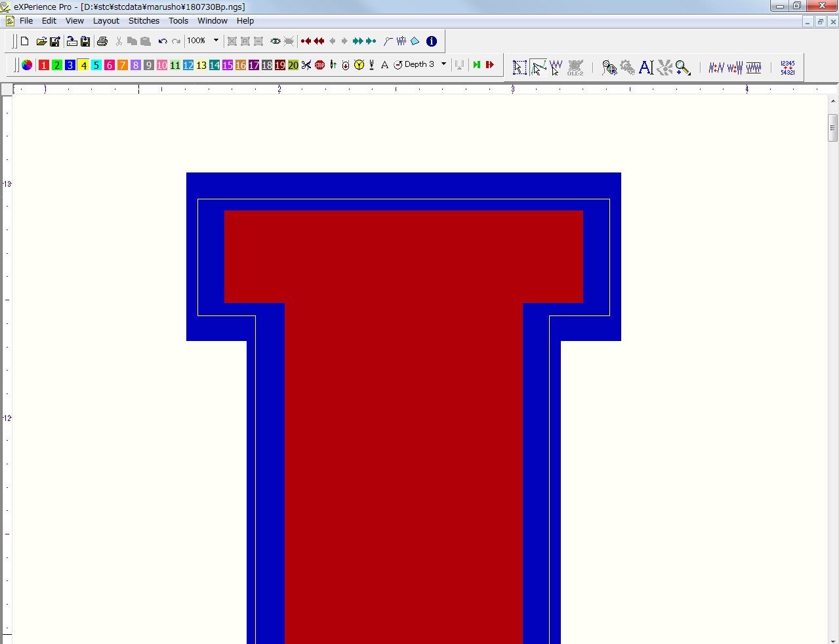The width and height of the screenshot is (839, 644).
Task: Redo the last undone action
Action: [x=176, y=41]
